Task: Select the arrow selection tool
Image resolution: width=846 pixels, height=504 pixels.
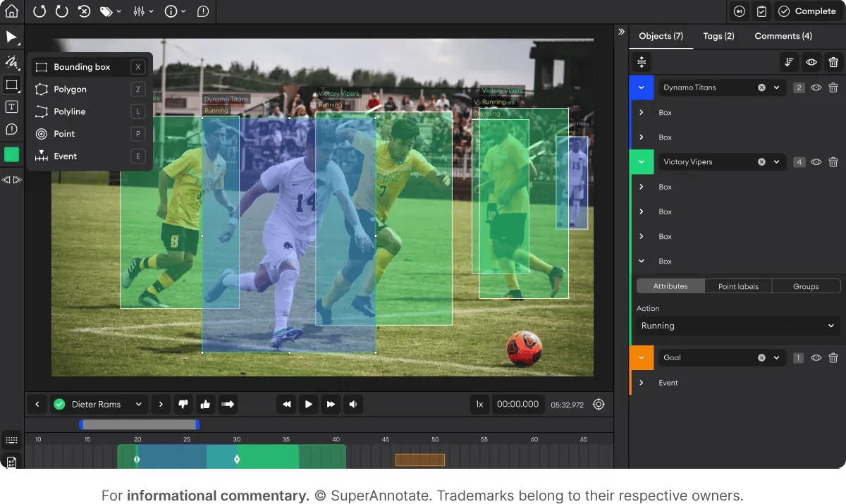Action: 11,37
